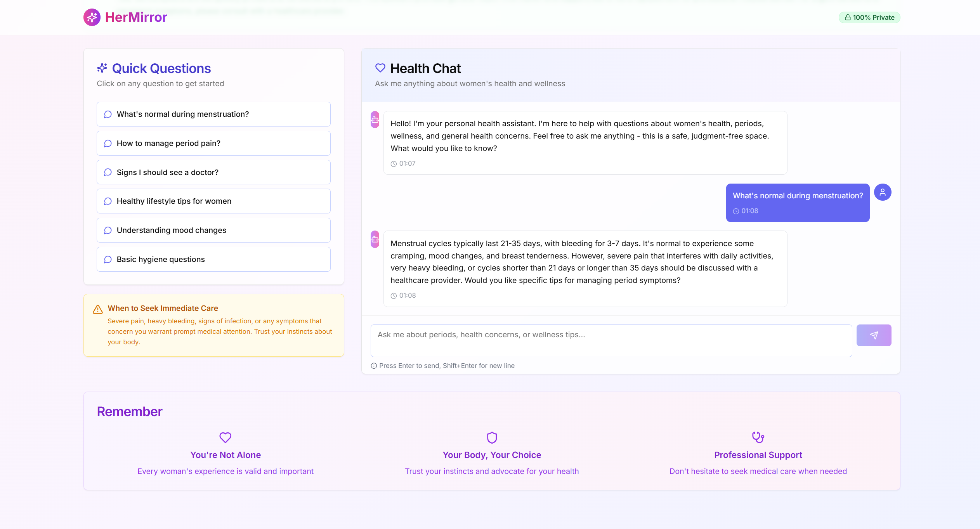Click the user avatar icon in chat
Viewport: 980px width, 529px height.
[882, 192]
